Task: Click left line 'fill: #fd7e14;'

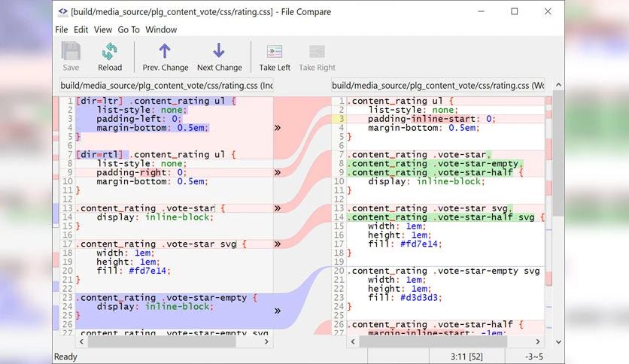Action: click(134, 271)
